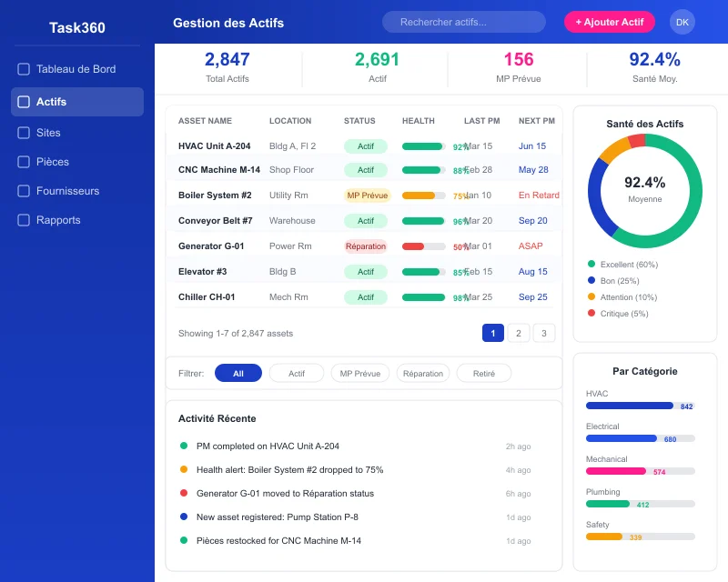Click the Sites sidebar icon
This screenshot has height=582, width=728.
tap(22, 132)
